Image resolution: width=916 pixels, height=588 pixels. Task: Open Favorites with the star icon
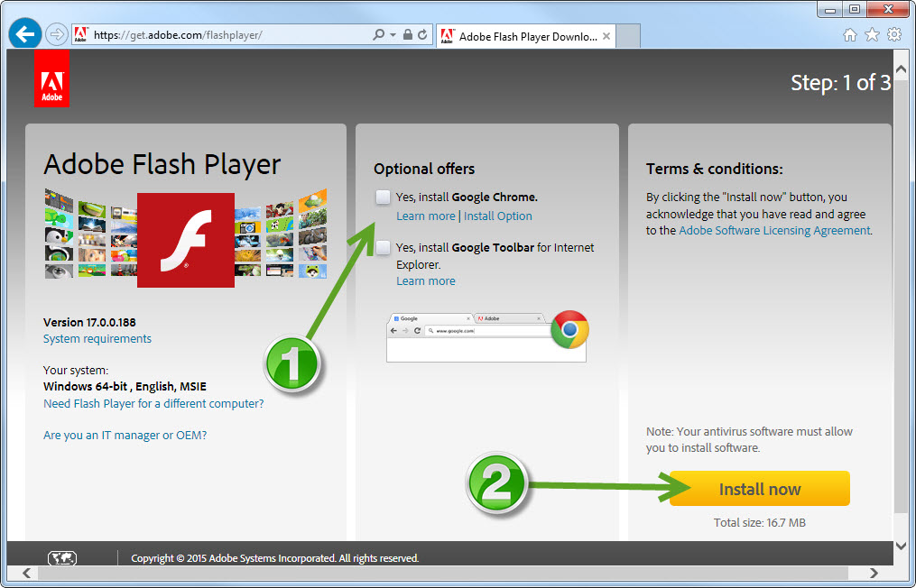click(x=872, y=35)
